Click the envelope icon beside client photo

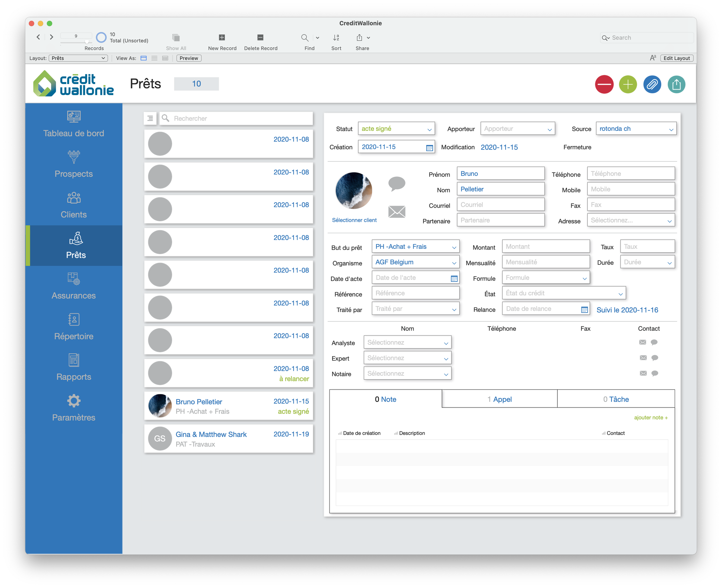[x=397, y=212]
